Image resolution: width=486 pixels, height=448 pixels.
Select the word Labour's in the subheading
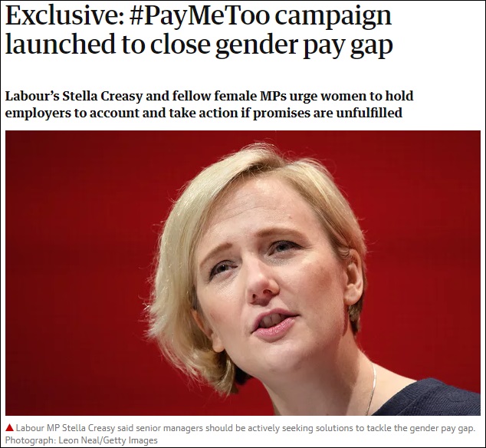click(x=32, y=96)
